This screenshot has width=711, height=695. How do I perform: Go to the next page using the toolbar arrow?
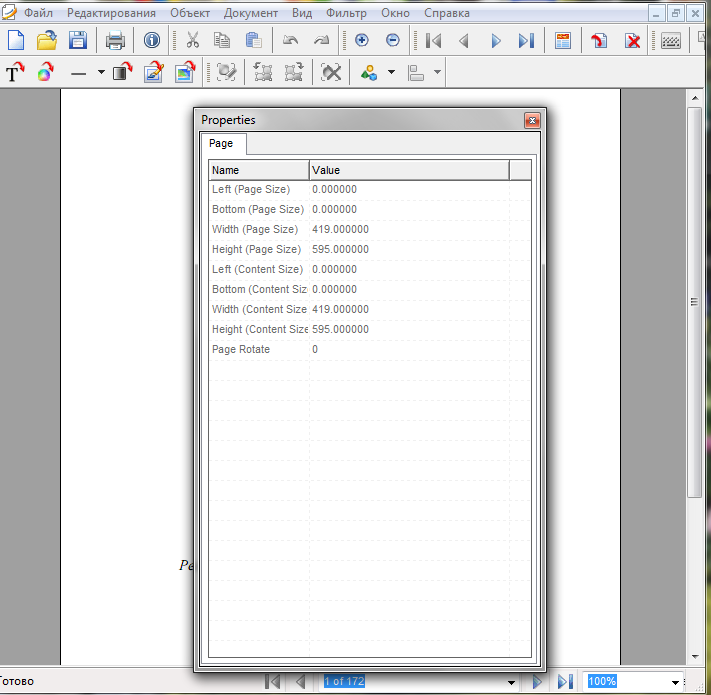[x=495, y=41]
